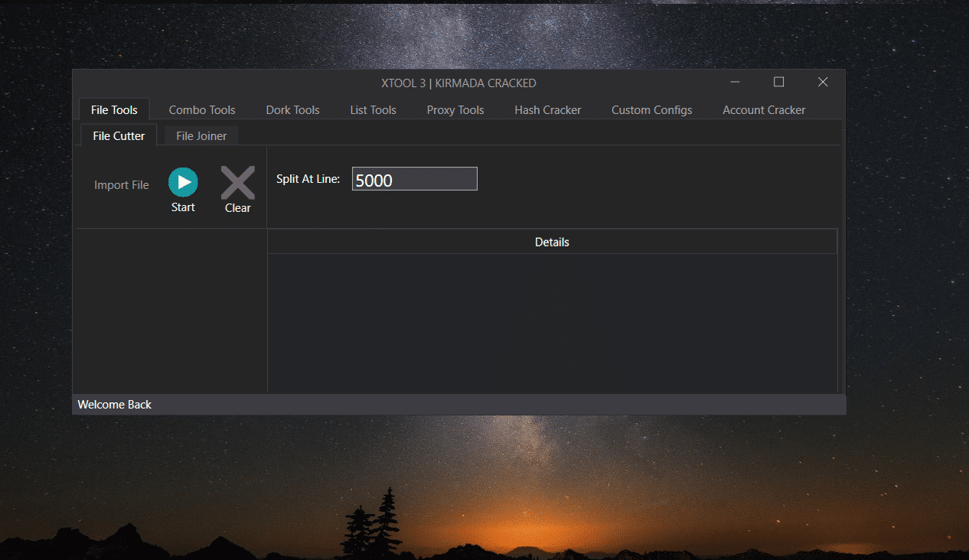Minimize the XTOOL 3 window

coord(735,82)
